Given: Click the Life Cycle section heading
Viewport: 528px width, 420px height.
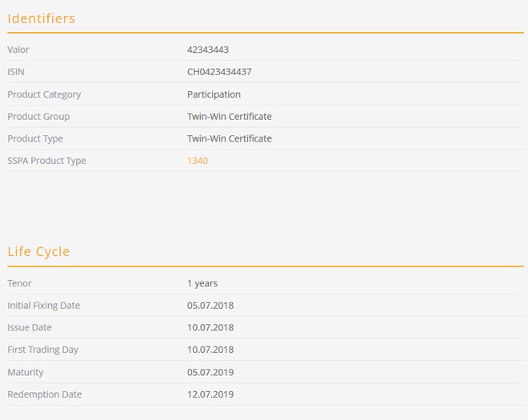Looking at the screenshot, I should tap(38, 252).
